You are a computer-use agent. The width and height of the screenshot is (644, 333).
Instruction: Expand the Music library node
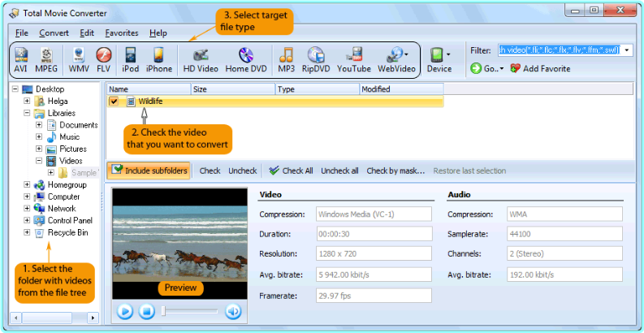point(39,136)
